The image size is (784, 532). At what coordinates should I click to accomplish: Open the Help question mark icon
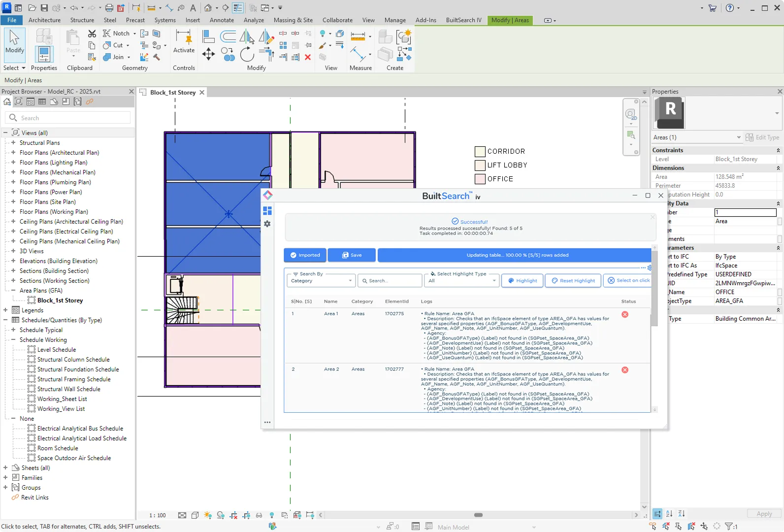pyautogui.click(x=730, y=8)
